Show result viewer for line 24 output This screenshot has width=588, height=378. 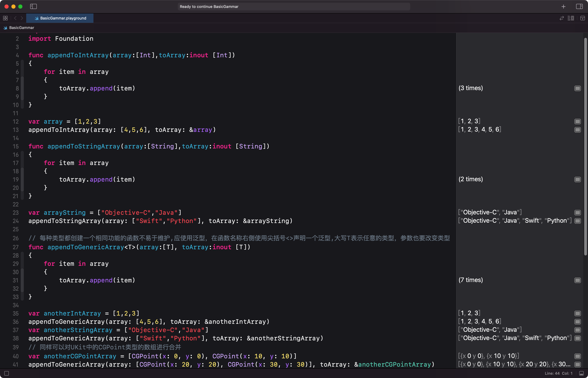click(x=577, y=221)
